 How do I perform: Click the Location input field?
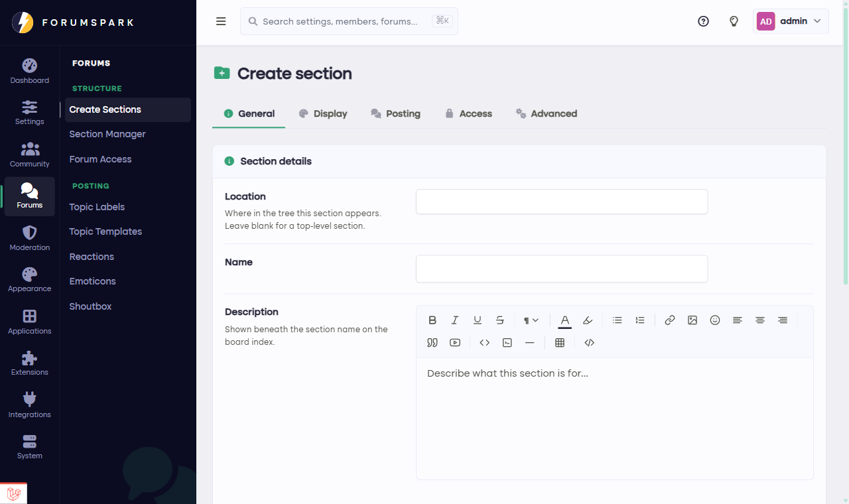point(562,202)
